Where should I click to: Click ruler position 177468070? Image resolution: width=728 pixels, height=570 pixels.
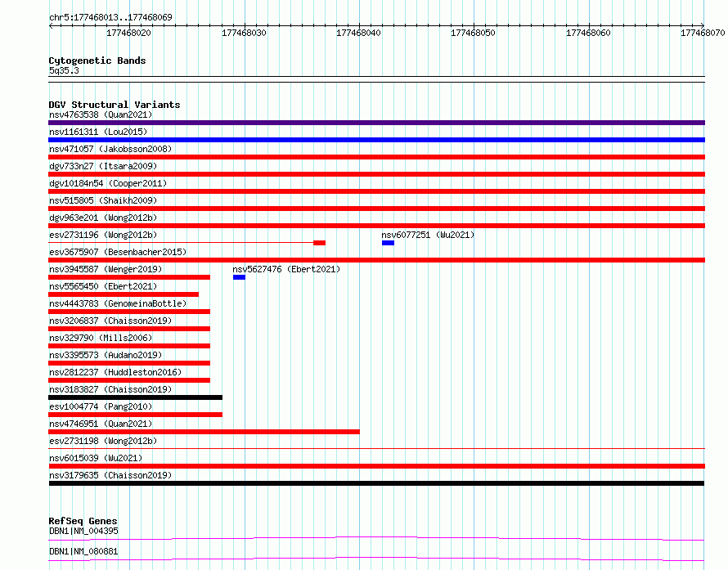[x=703, y=33]
